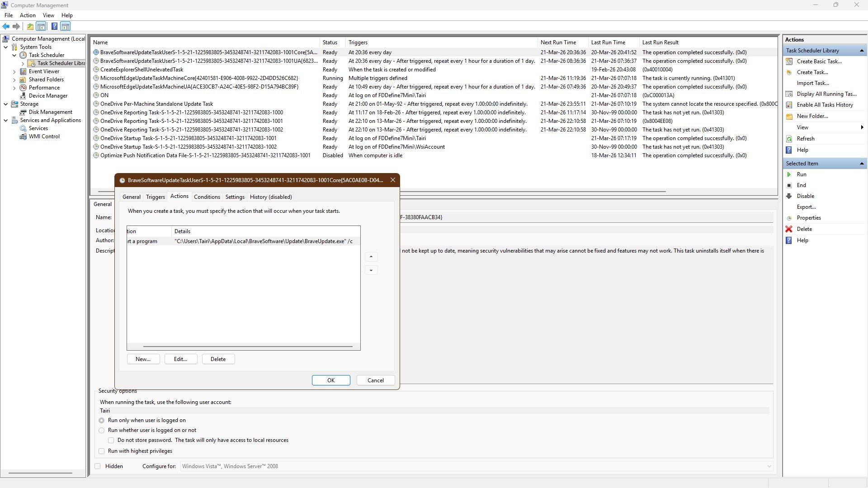
Task: Click the New Folder icon in Actions
Action: click(x=789, y=116)
